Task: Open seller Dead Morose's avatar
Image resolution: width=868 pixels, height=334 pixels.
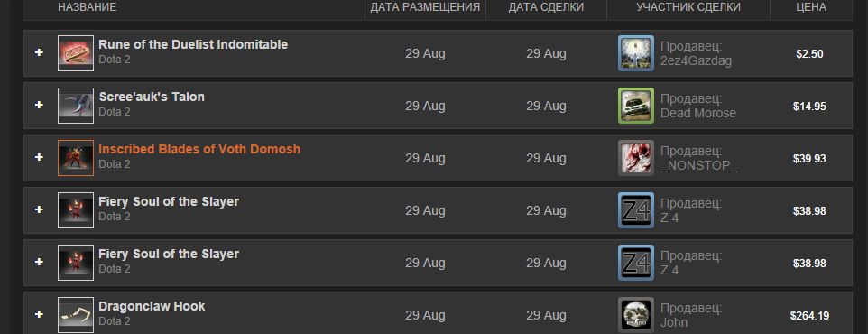Action: (x=636, y=106)
